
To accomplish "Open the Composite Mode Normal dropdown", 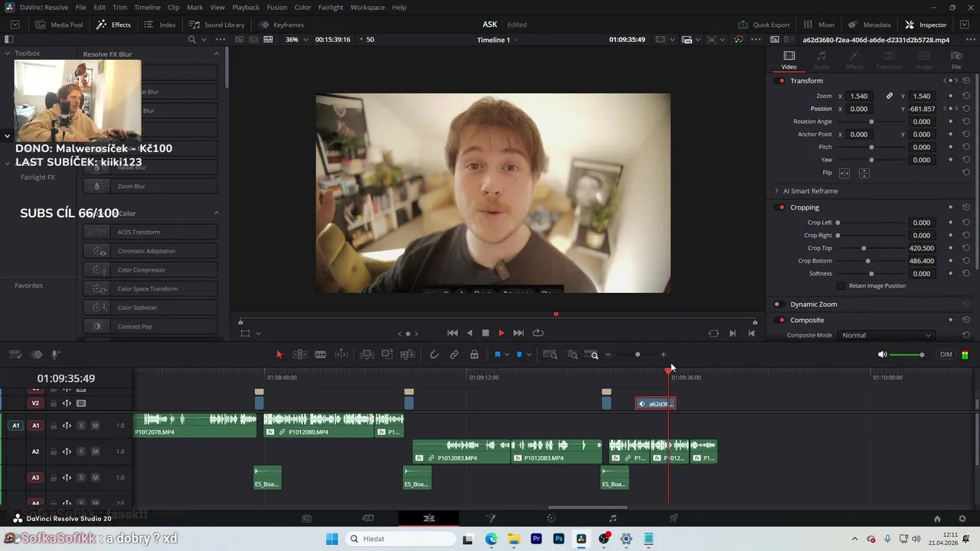I will [887, 335].
